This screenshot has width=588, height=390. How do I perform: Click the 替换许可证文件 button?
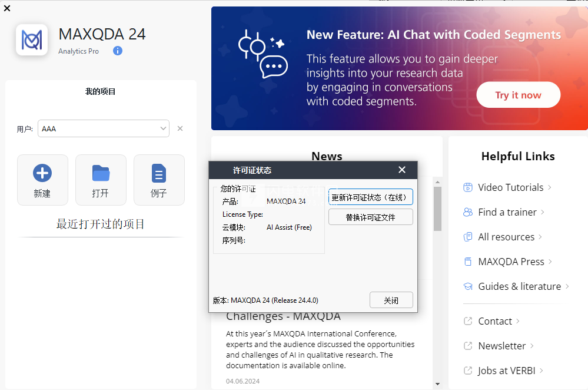(x=370, y=217)
